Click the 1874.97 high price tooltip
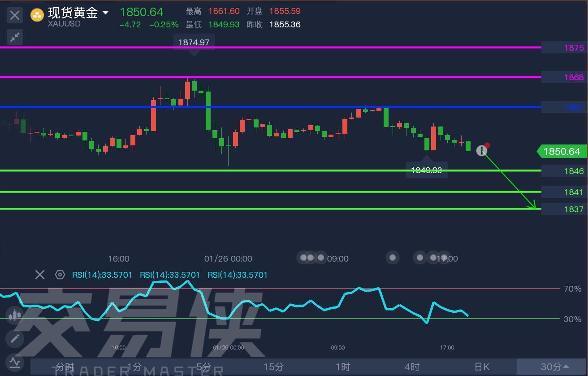588x376 pixels. click(x=194, y=43)
